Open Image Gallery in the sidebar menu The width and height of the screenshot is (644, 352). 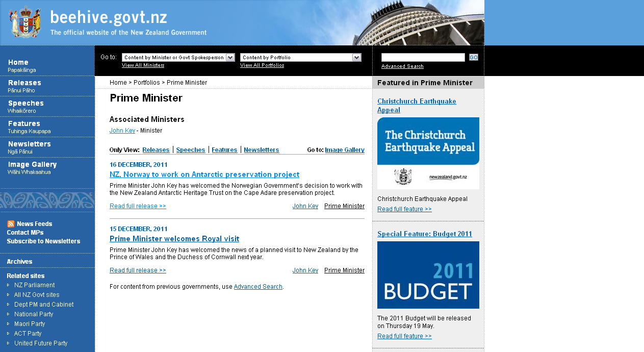32,164
